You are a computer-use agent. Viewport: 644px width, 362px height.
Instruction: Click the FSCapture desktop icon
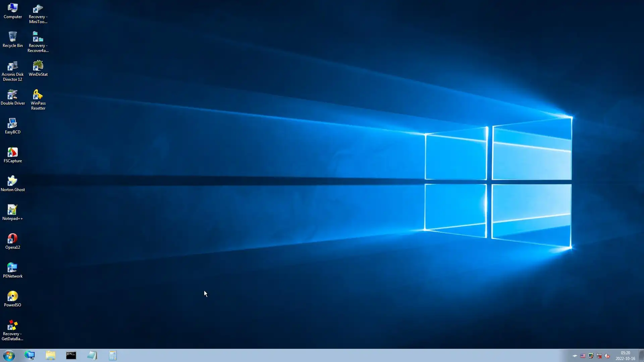13,155
